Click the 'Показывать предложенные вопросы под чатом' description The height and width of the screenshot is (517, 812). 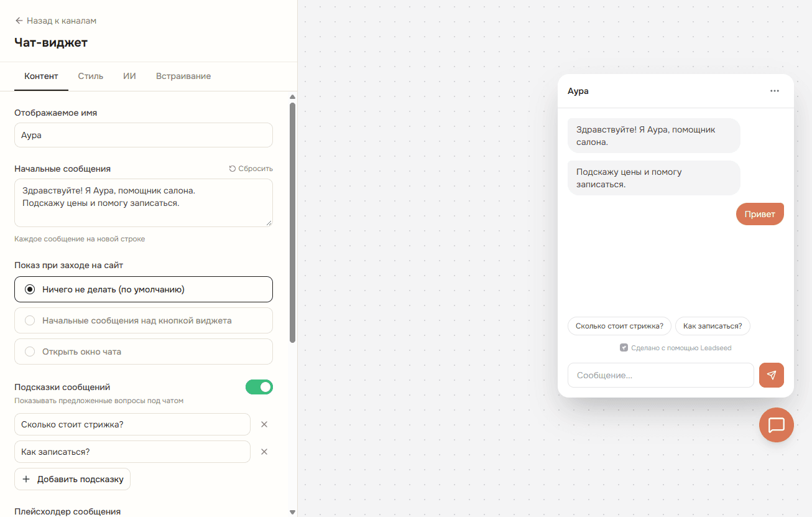point(99,401)
